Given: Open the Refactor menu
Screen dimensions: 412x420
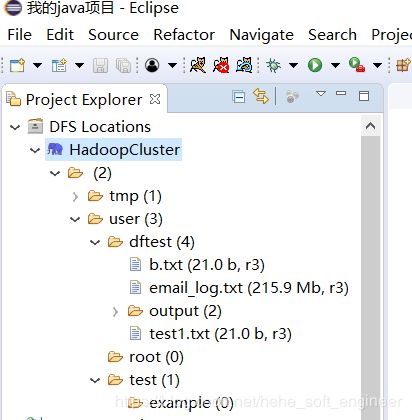Looking at the screenshot, I should [x=184, y=35].
